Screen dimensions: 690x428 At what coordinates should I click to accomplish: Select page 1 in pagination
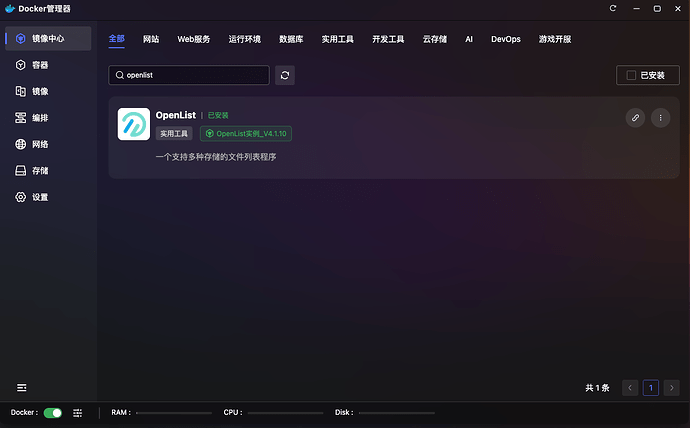point(651,388)
